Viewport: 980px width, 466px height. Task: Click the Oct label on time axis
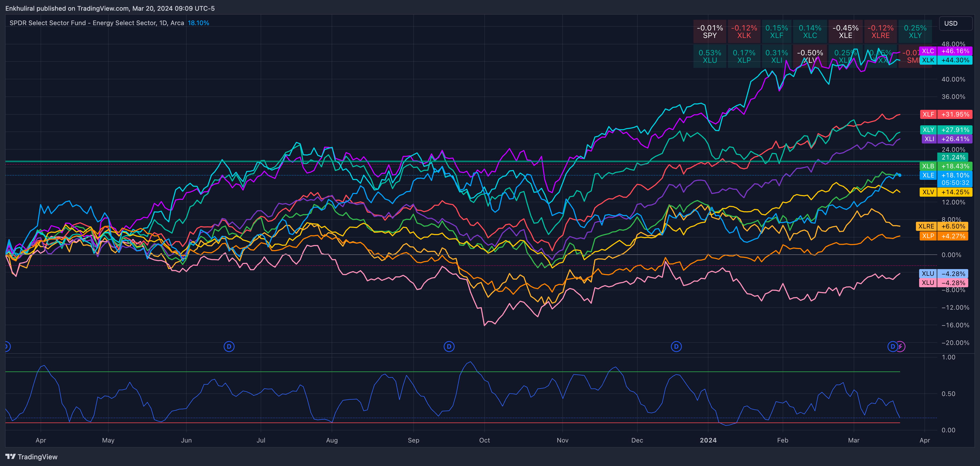point(484,440)
